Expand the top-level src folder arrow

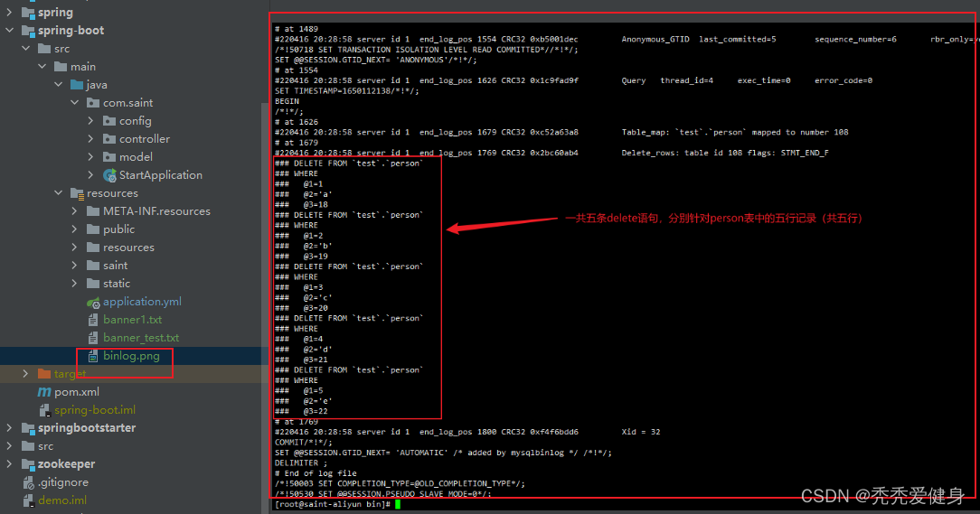pyautogui.click(x=9, y=446)
